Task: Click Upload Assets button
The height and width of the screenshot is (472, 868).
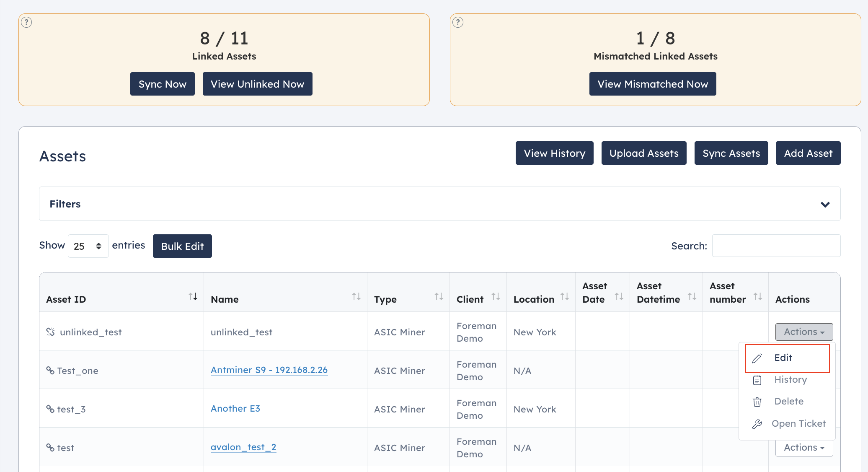Action: pos(644,153)
